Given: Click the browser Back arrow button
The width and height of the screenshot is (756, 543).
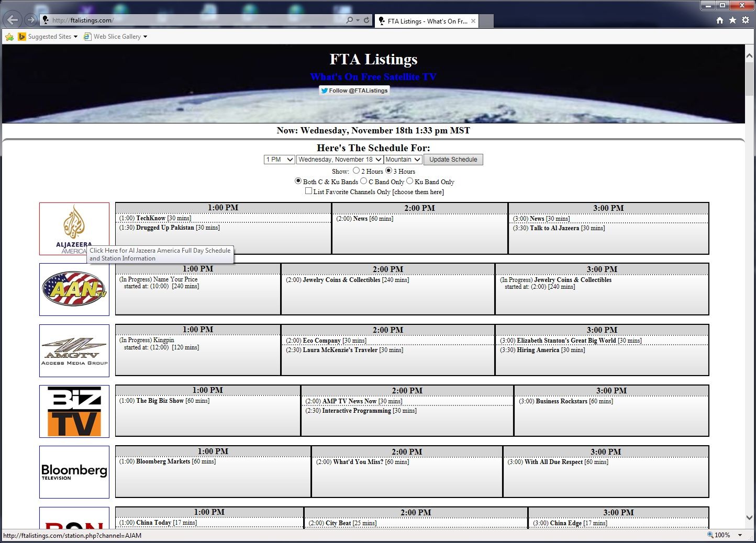Looking at the screenshot, I should (13, 20).
